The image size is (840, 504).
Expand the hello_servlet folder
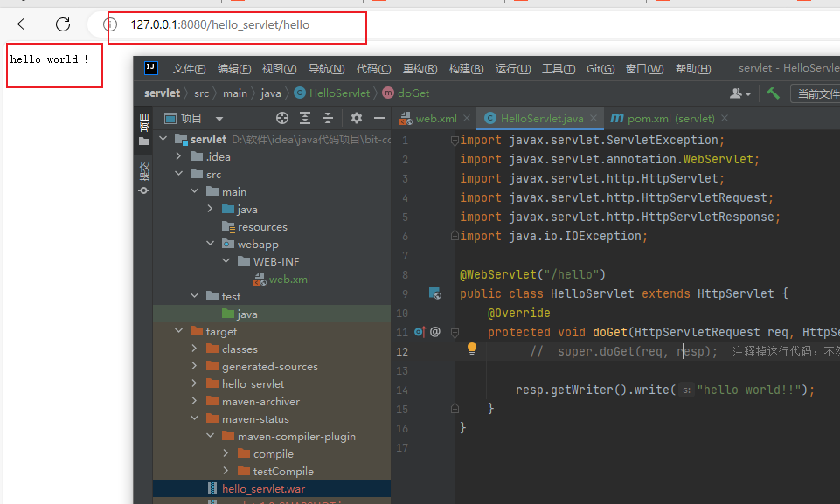194,383
